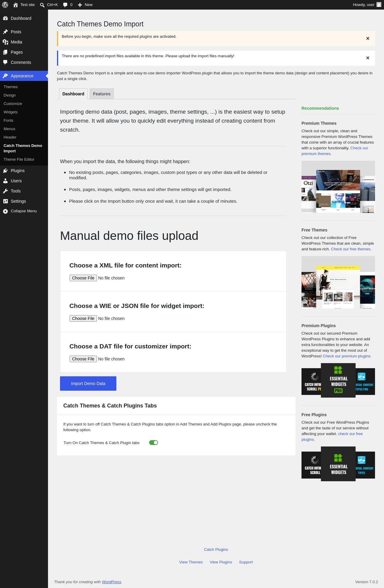Click the Premium Plugins preview image

(x=338, y=381)
